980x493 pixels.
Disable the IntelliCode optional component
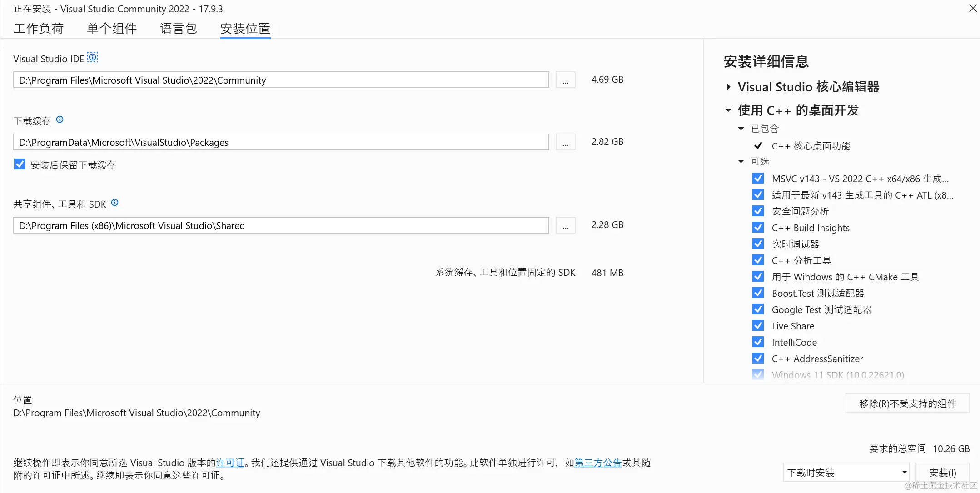coord(758,342)
